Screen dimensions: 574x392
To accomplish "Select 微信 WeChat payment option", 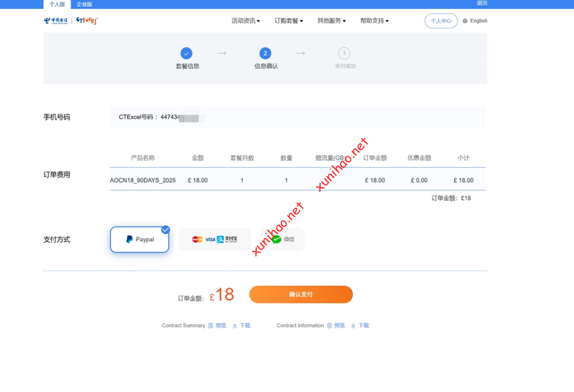I will coord(283,240).
